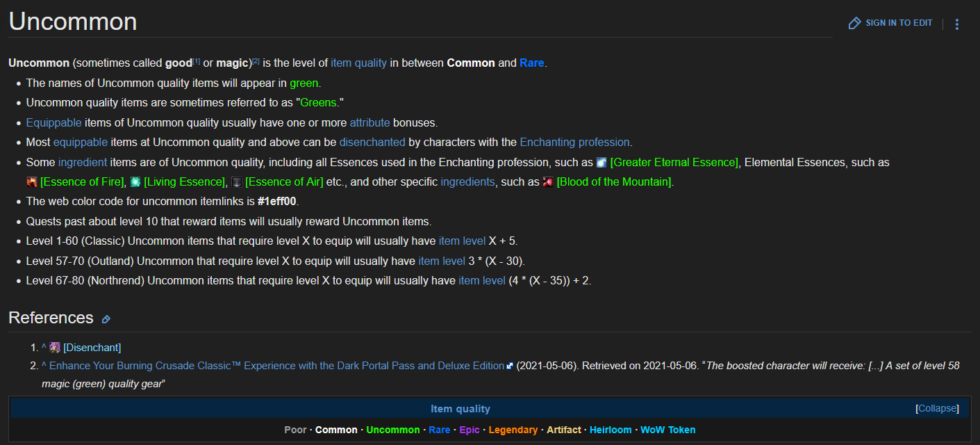
Task: Click the Blood of the Mountain icon
Action: (548, 182)
